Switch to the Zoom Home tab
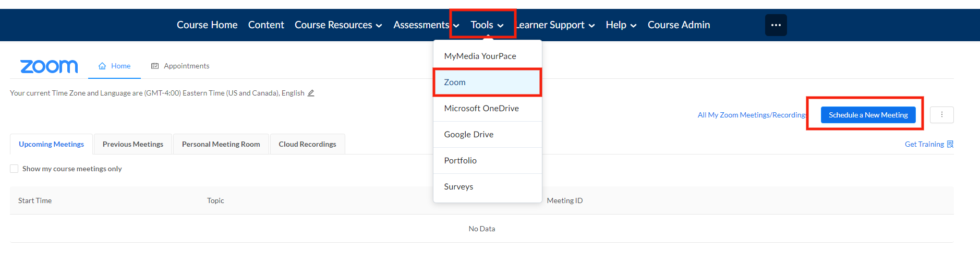 pos(114,66)
